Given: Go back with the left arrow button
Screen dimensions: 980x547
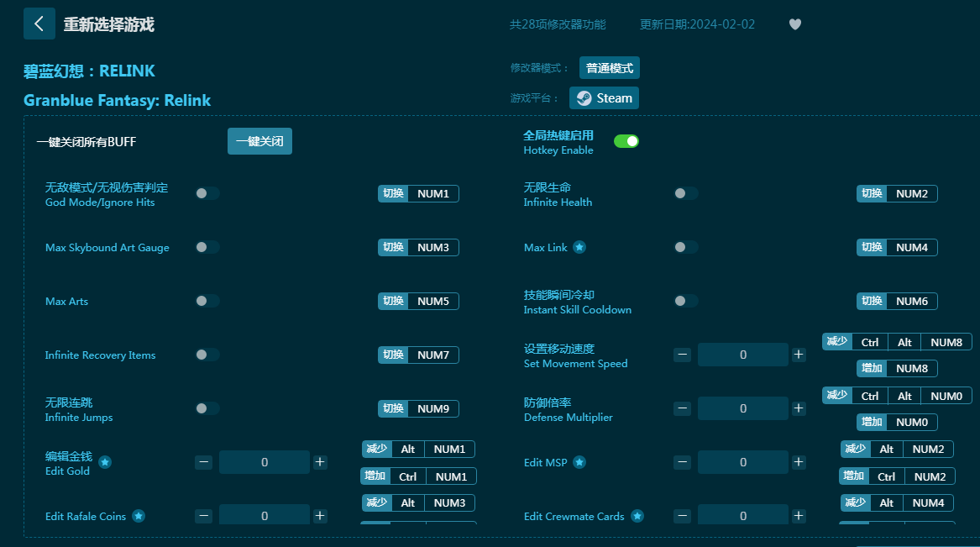Looking at the screenshot, I should [x=39, y=24].
